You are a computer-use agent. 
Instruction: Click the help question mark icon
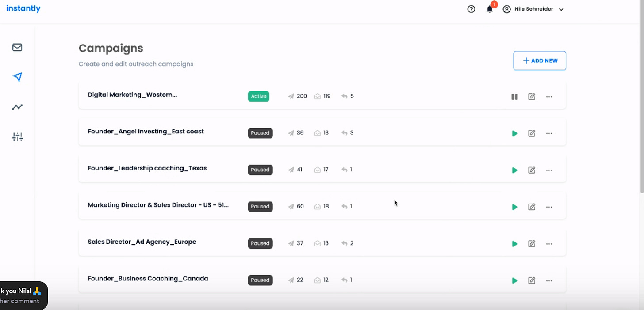pyautogui.click(x=471, y=9)
